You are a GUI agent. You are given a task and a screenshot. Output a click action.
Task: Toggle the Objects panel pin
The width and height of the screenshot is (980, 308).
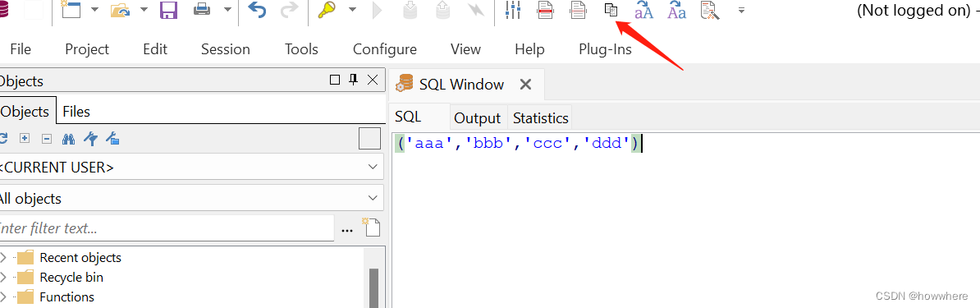353,80
